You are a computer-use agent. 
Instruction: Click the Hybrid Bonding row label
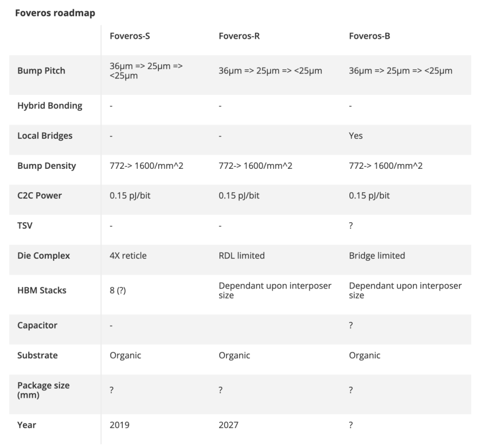coord(49,106)
